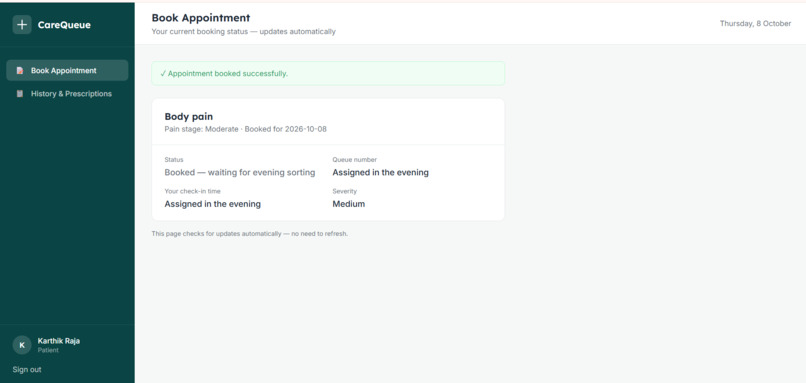
Task: Click the Book Appointment page heading
Action: point(201,18)
